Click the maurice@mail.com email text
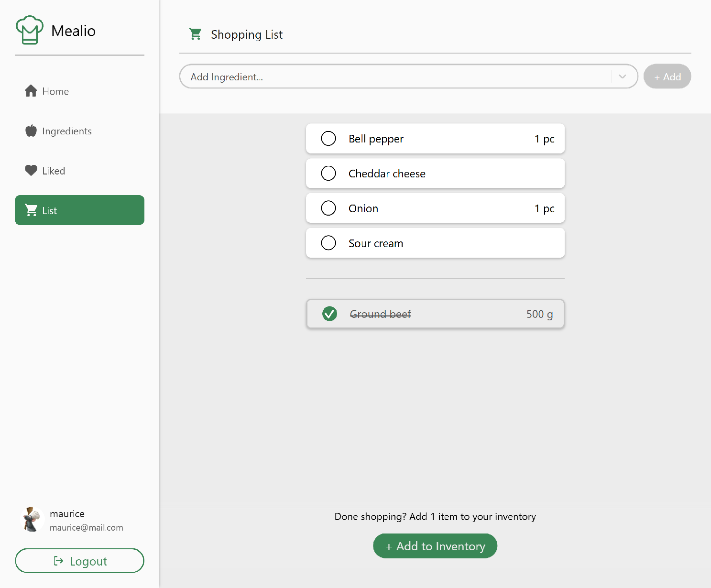 (x=87, y=528)
